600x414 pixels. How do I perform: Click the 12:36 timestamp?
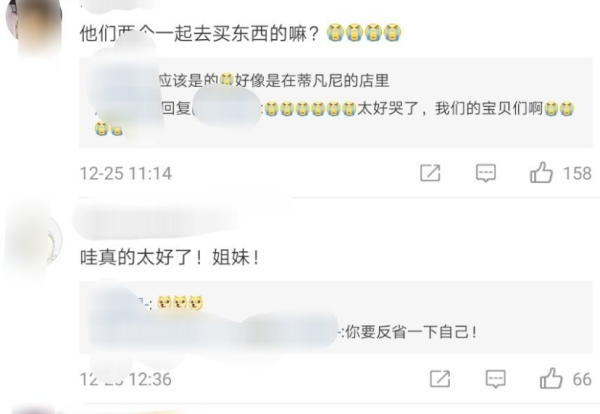click(x=126, y=379)
